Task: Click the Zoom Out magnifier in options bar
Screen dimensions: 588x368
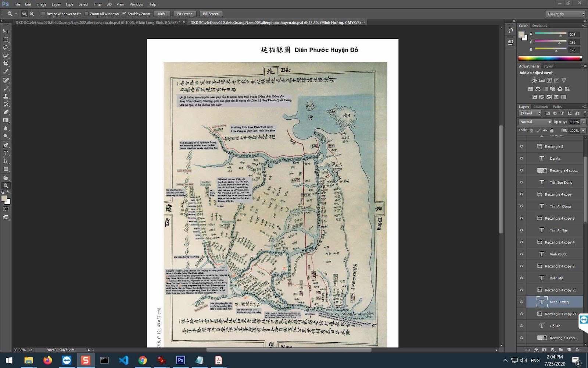Action: tap(32, 14)
